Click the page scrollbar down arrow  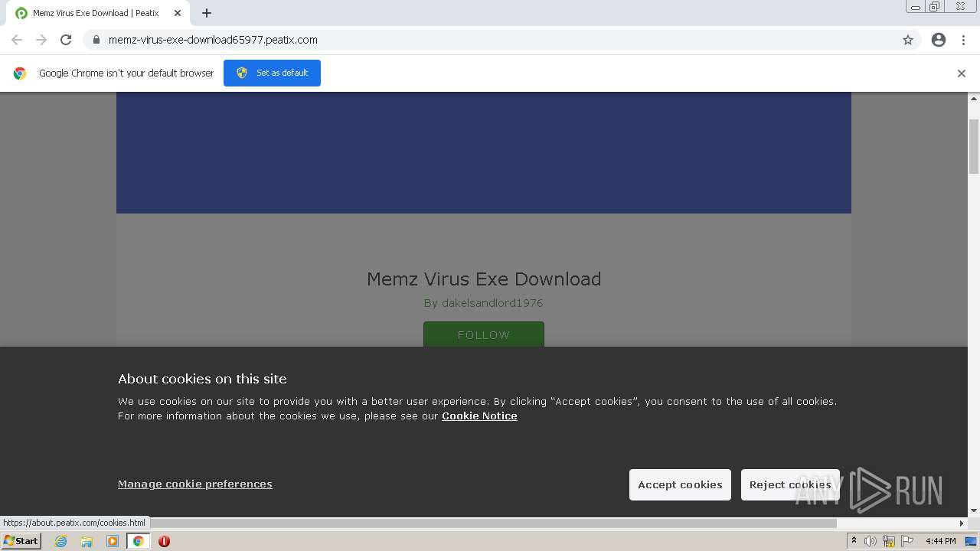pyautogui.click(x=974, y=510)
